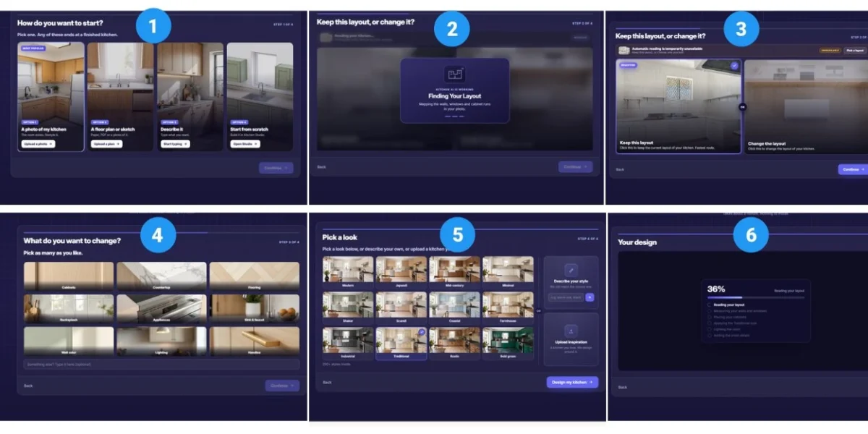Click the Unavailable status badge
The height and width of the screenshot is (434, 868).
point(830,51)
